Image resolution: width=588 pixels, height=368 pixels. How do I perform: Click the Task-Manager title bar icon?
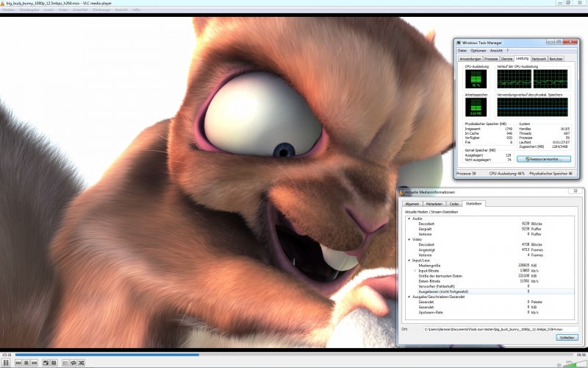(459, 43)
